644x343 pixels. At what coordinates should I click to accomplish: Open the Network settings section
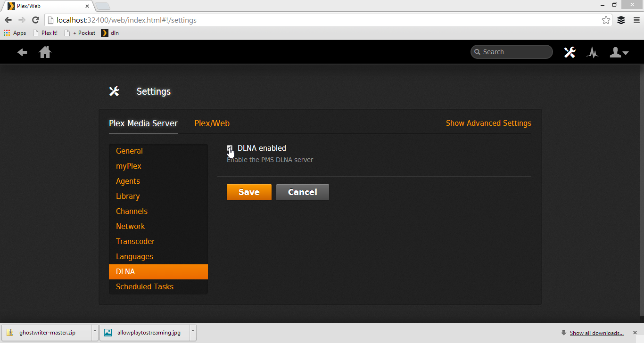(x=158, y=227)
